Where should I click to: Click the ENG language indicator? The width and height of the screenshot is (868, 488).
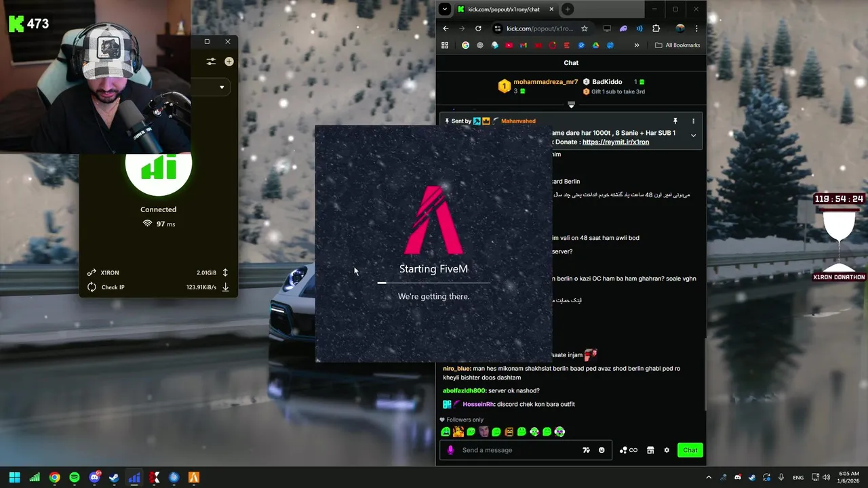799,477
